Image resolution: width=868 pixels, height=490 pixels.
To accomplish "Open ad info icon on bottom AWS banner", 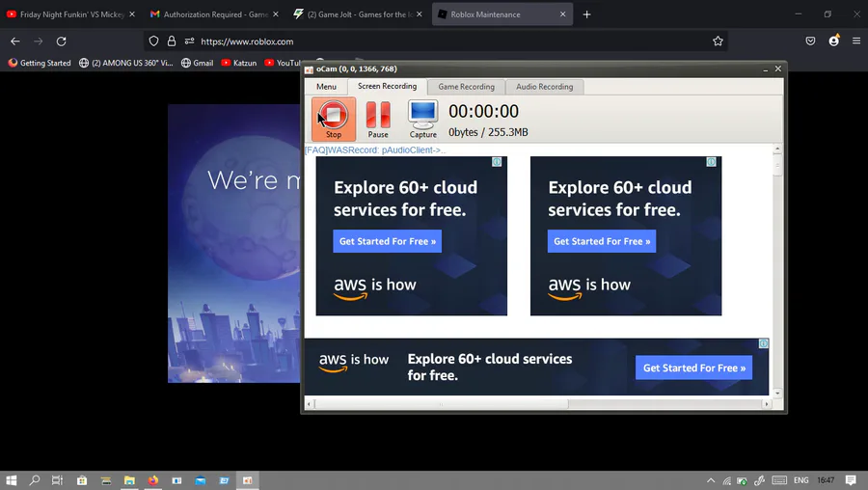I will click(764, 343).
